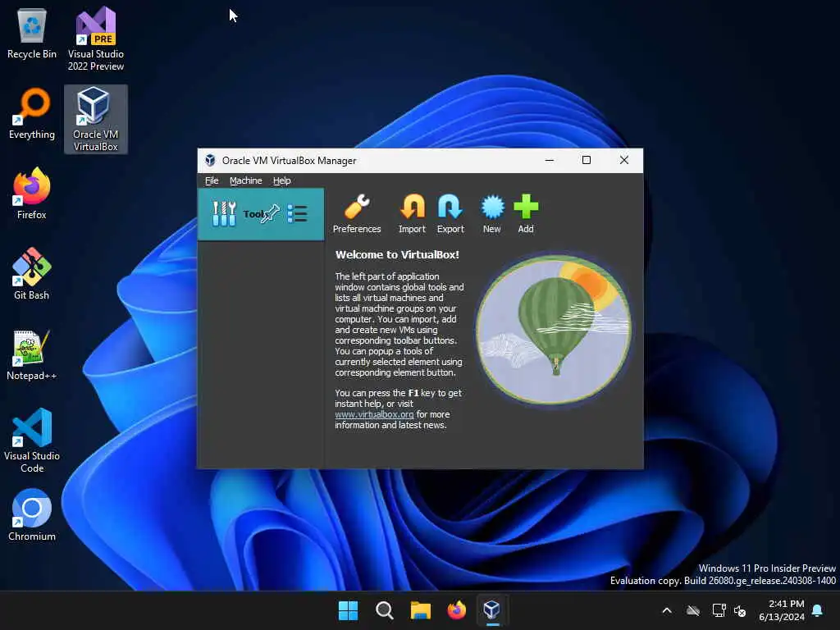Select the Oracle VM VirtualBox desktop shortcut
This screenshot has width=840, height=630.
pyautogui.click(x=96, y=119)
